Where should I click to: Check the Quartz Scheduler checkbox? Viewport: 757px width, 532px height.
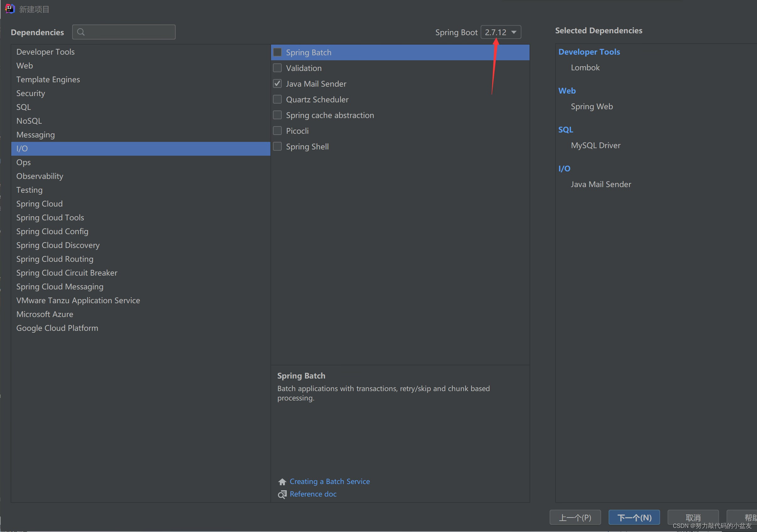pos(277,99)
